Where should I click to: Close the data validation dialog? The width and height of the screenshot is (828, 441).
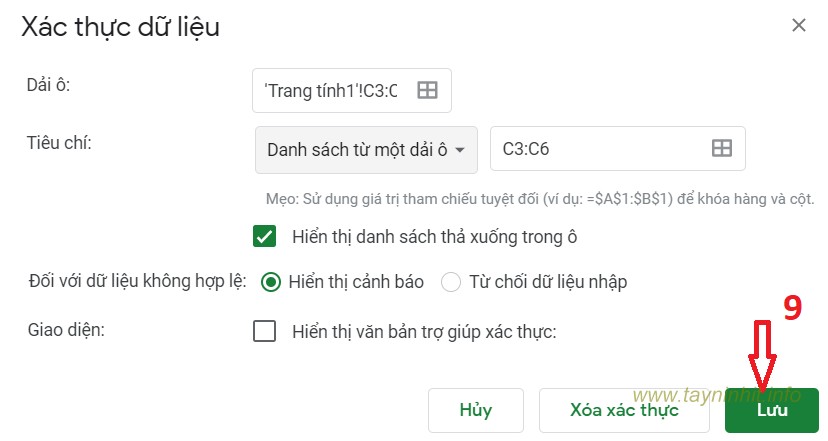click(798, 26)
